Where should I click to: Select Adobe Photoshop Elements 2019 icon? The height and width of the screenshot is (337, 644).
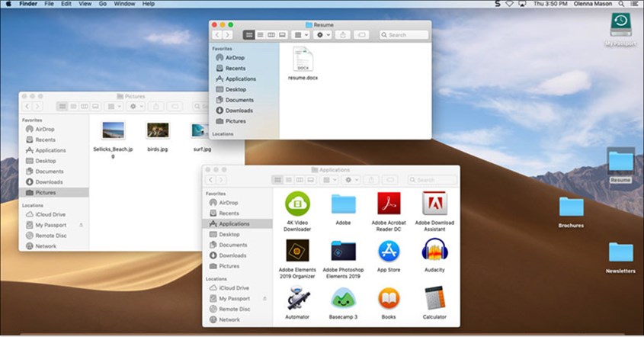point(344,250)
